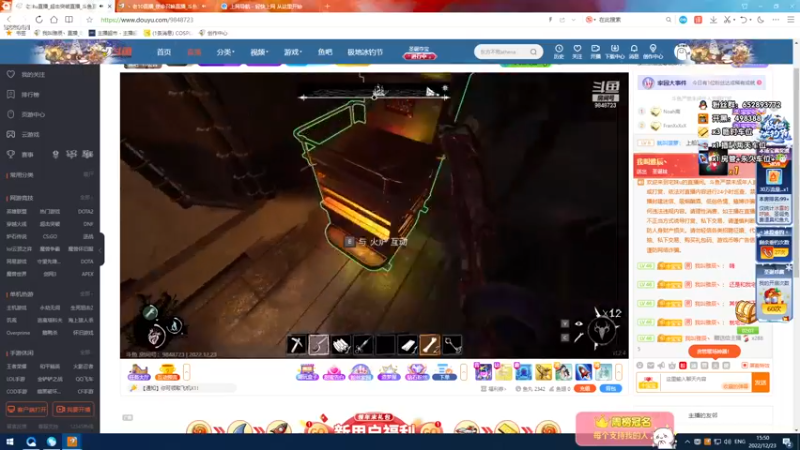Select the airplane gift icon
The width and height of the screenshot is (800, 450).
543,372
